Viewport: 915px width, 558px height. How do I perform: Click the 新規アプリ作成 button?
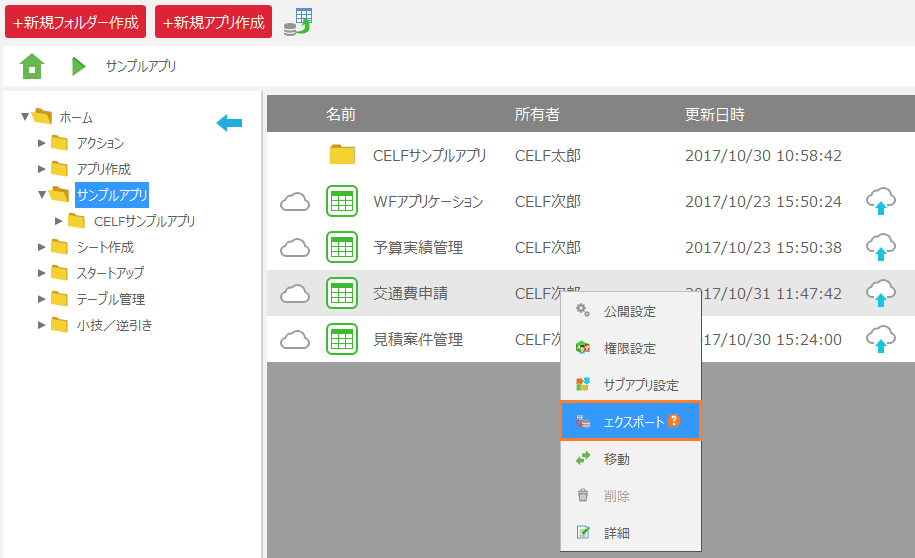(213, 22)
